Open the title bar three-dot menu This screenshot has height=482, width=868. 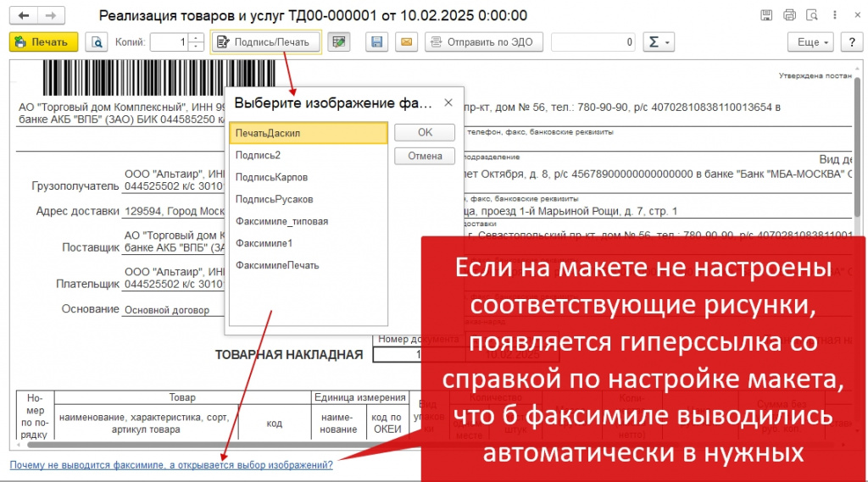[x=835, y=15]
